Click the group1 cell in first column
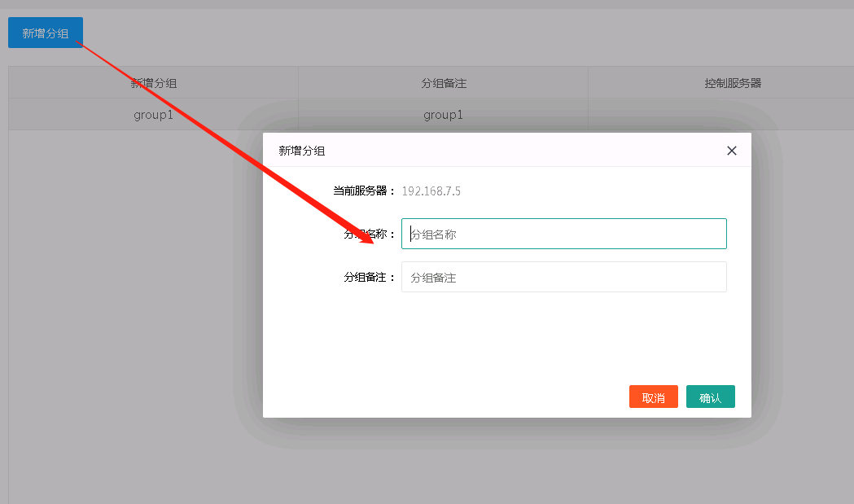Image resolution: width=854 pixels, height=504 pixels. 153,115
